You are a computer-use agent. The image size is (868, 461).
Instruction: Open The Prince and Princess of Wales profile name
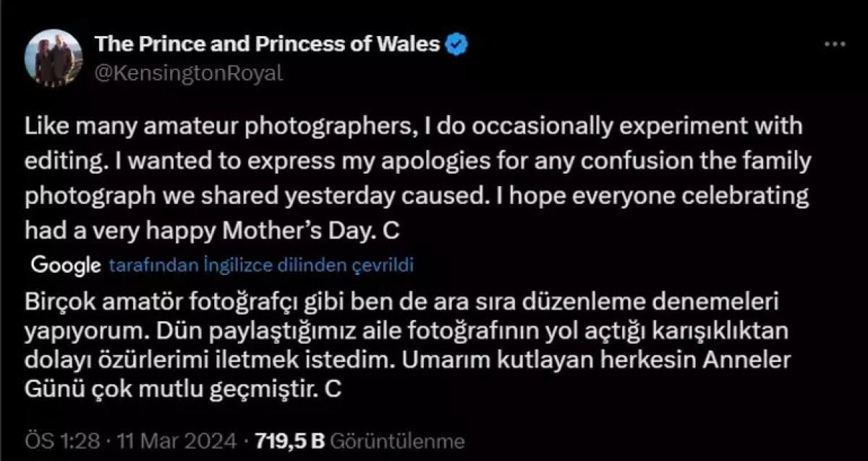[268, 45]
